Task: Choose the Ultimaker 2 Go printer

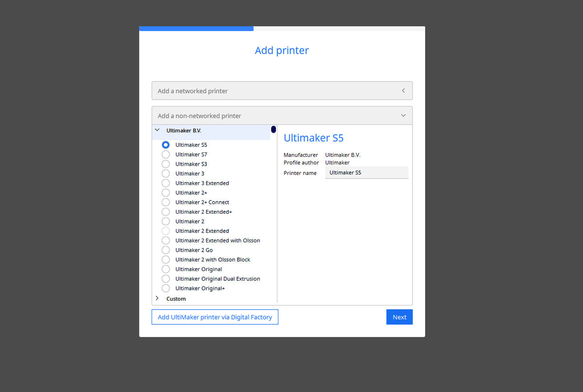Action: (x=166, y=250)
